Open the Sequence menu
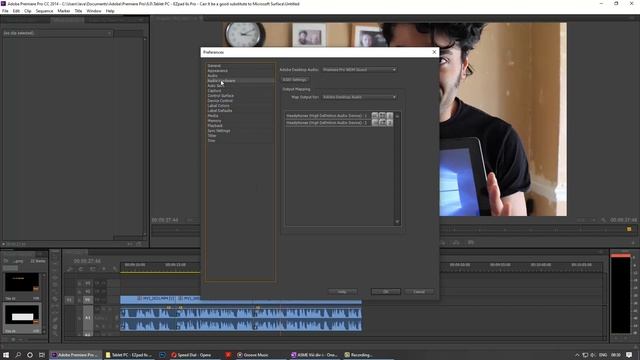This screenshot has height=360, width=640. tap(44, 11)
